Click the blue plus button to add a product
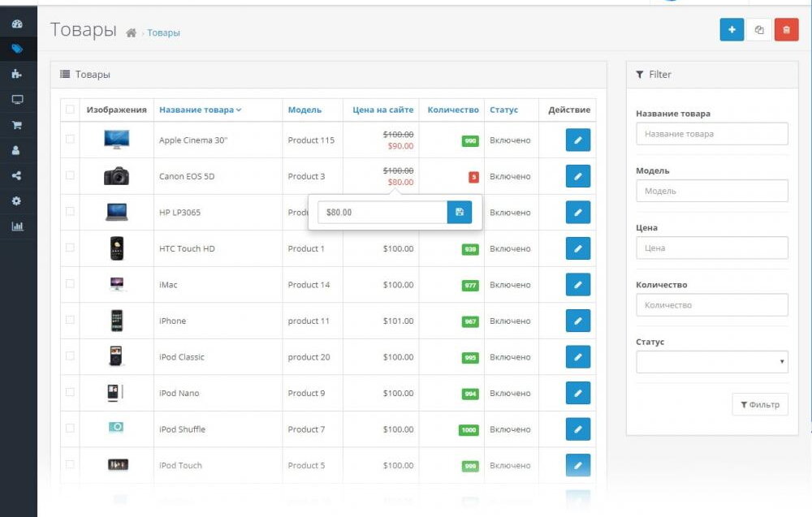 [732, 30]
